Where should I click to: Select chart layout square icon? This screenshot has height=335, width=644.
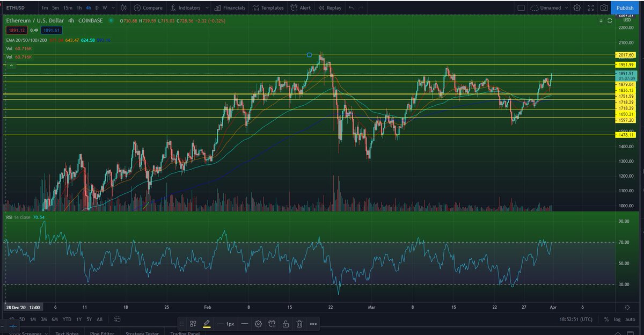(521, 8)
